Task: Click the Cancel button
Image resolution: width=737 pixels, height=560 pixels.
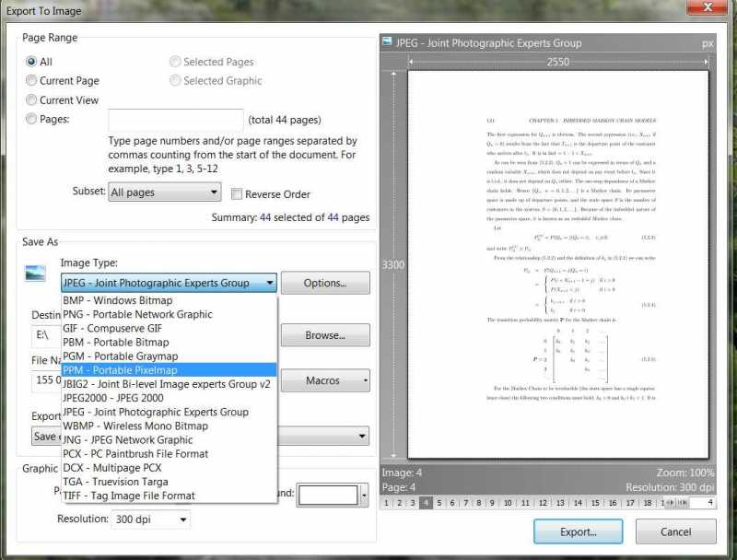Action: (x=675, y=531)
